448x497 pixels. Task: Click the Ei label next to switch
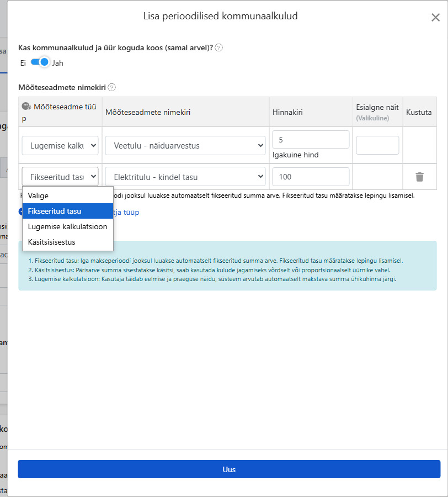tap(23, 63)
